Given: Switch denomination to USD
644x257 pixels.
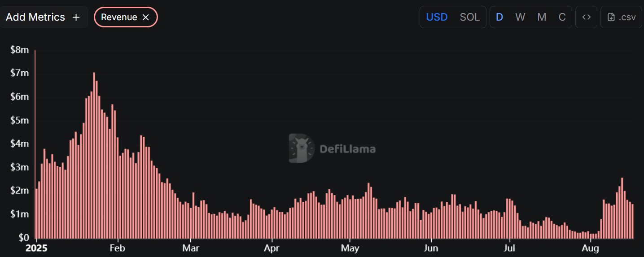Looking at the screenshot, I should coord(437,17).
